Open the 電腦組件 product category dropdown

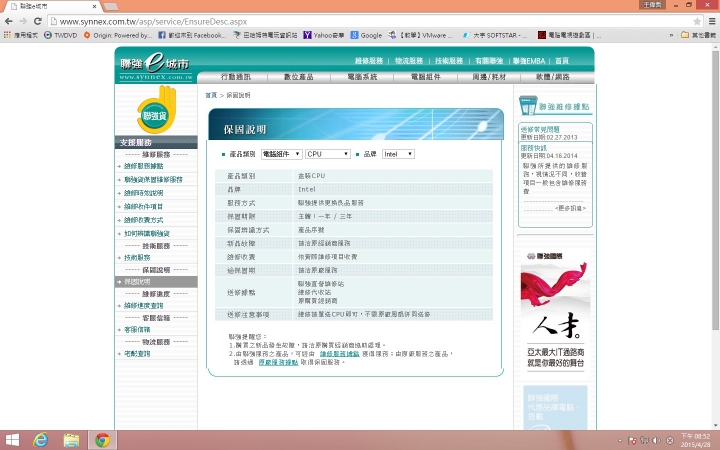[281, 154]
